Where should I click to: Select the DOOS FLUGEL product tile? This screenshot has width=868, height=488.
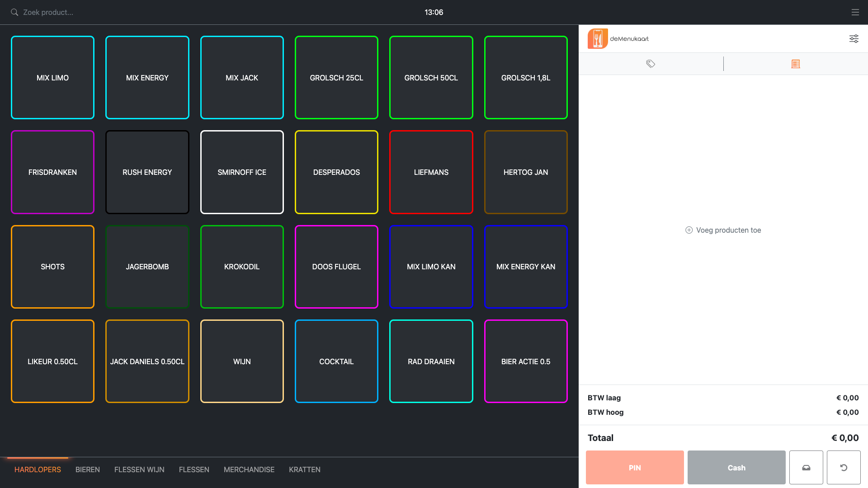(336, 266)
